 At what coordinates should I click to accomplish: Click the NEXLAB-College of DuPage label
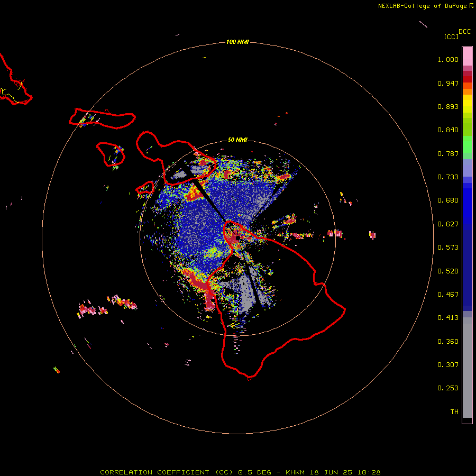(422, 6)
